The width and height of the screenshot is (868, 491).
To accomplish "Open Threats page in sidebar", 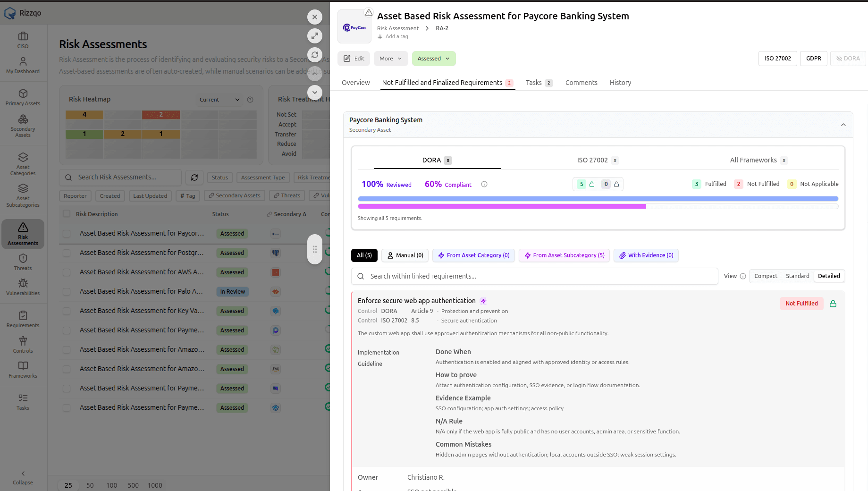I will point(23,262).
